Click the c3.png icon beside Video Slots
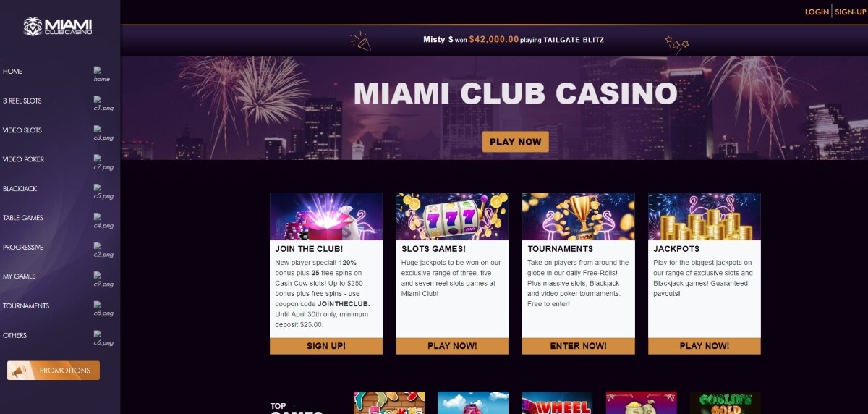Screen dimensions: 868x414 [x=103, y=133]
